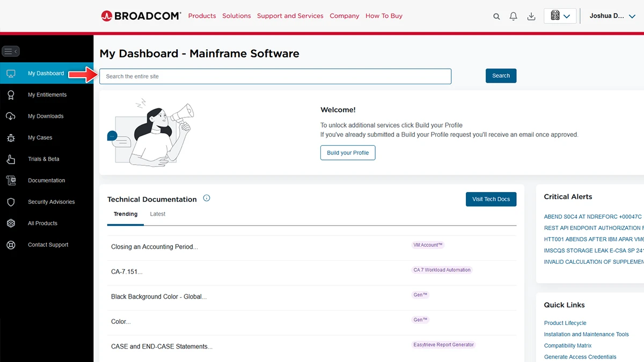Open the How To Buy menu
The height and width of the screenshot is (362, 644).
[x=384, y=16]
